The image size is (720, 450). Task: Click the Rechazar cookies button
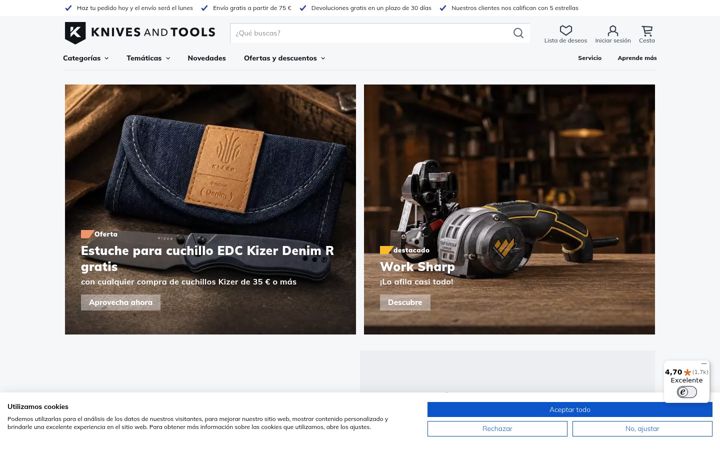[497, 428]
